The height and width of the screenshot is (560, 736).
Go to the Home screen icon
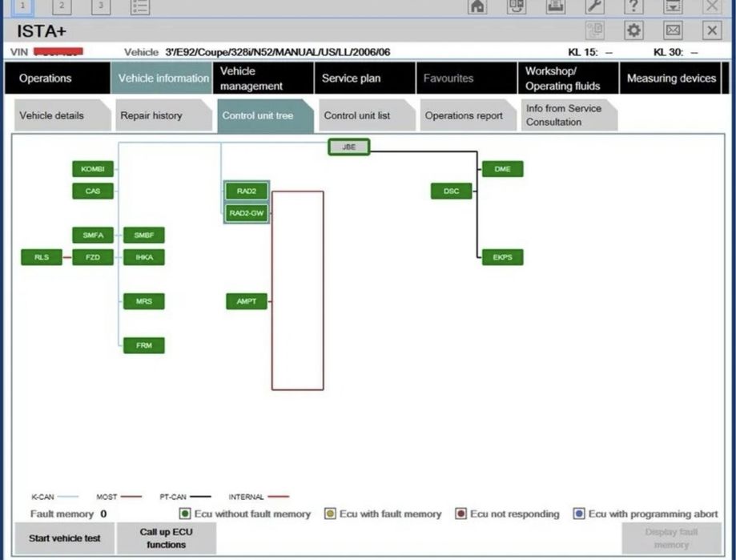pos(477,6)
